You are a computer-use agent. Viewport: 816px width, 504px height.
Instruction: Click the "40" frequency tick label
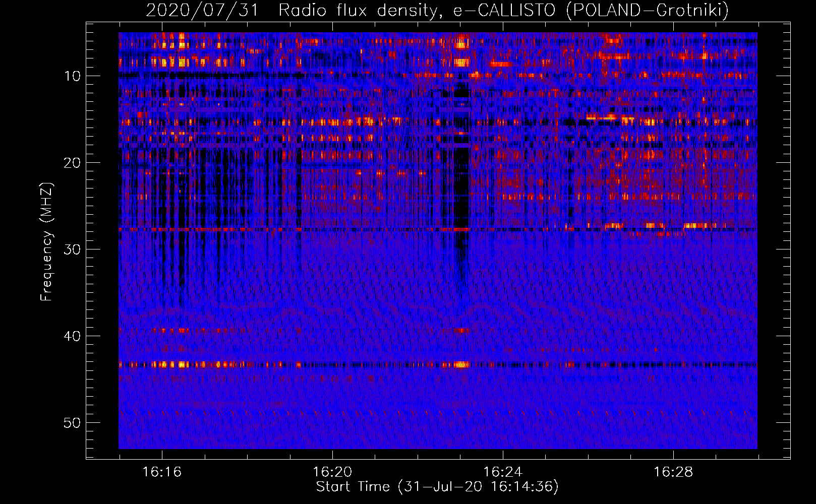pos(73,336)
